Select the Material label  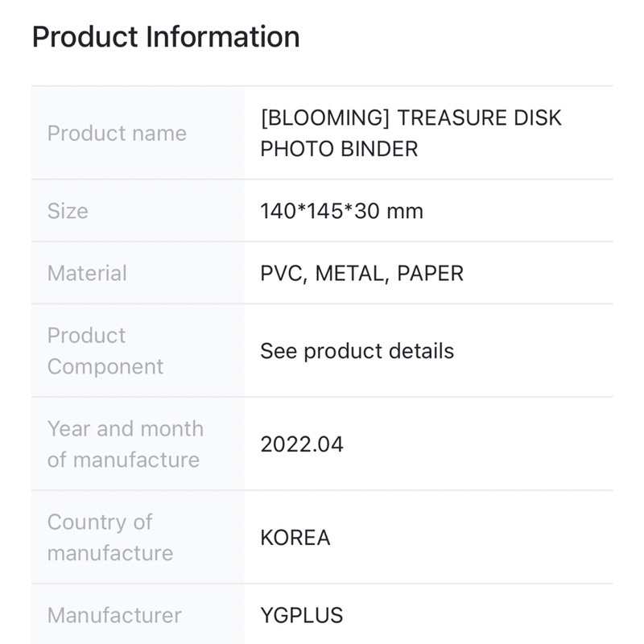click(87, 273)
